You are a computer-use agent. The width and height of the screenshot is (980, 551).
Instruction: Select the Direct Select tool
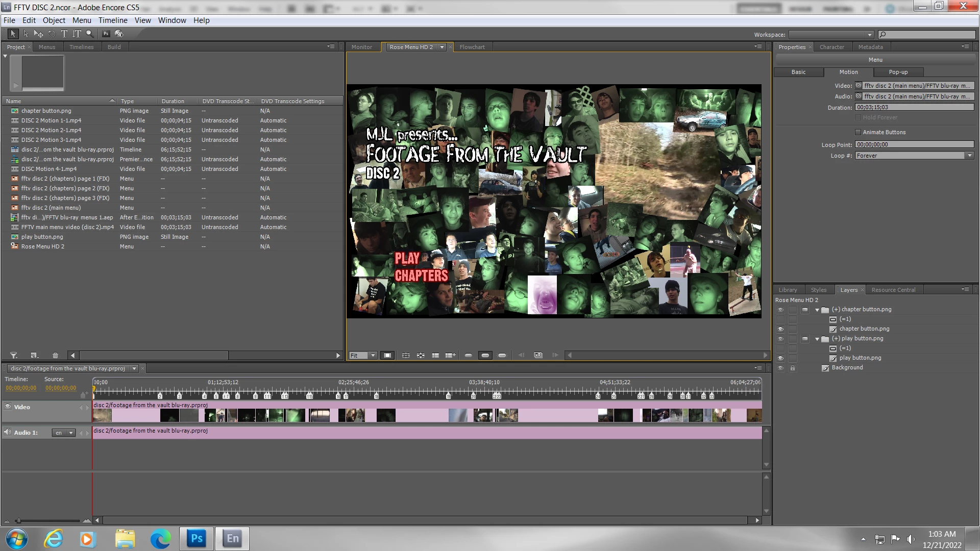tap(26, 34)
